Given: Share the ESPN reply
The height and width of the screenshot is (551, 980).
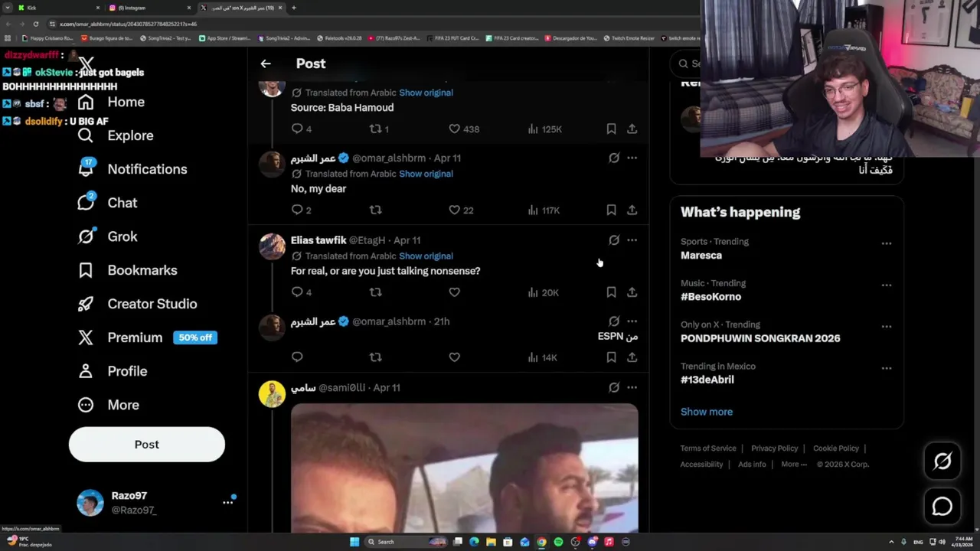Looking at the screenshot, I should 632,357.
